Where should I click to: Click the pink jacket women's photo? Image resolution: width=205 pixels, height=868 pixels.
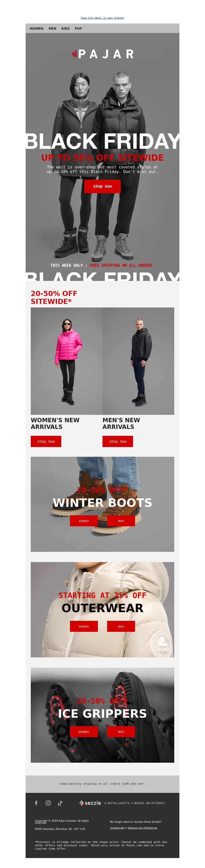coord(67,361)
